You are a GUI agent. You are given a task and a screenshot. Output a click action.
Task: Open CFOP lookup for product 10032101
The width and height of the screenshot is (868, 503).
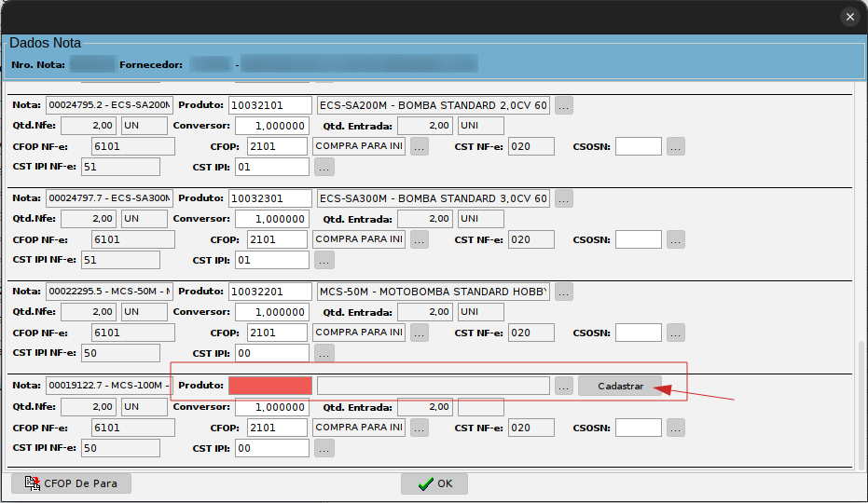point(420,146)
